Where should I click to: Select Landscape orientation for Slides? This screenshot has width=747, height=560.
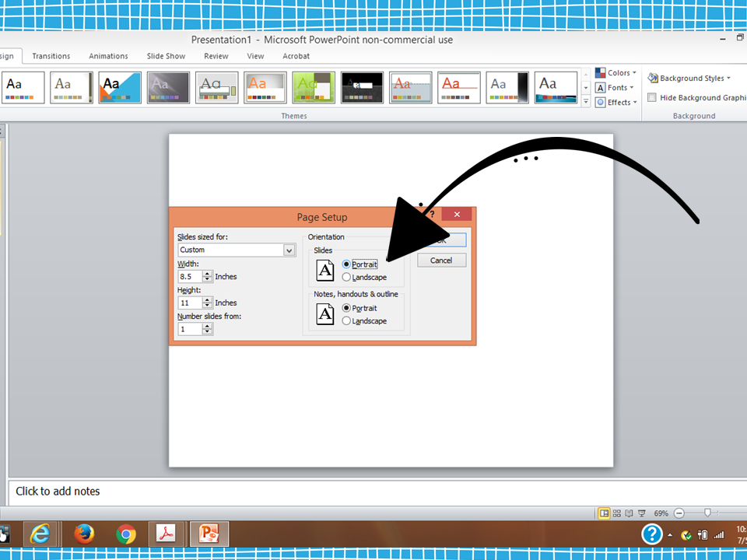(x=346, y=277)
